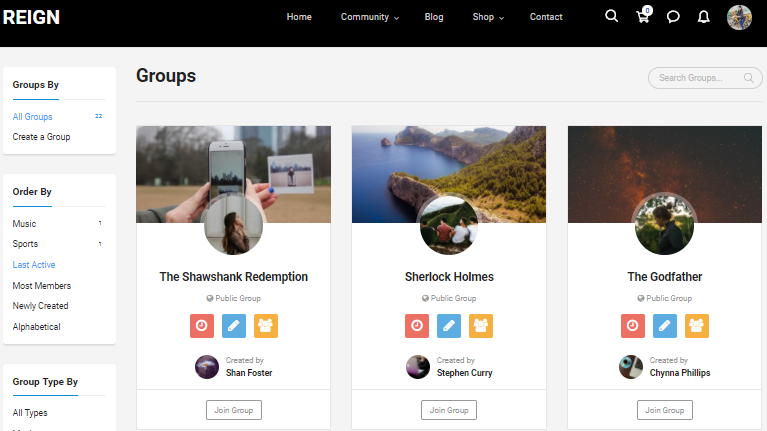Click the Shawshank Redemption red clock icon
Viewport: 767px width, 431px height.
[x=202, y=326]
